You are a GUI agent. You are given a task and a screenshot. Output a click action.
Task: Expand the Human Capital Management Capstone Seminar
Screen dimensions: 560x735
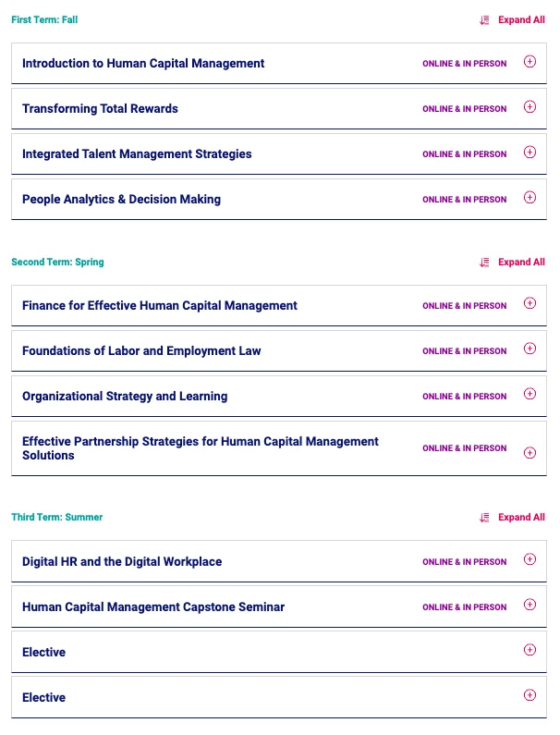click(x=530, y=606)
